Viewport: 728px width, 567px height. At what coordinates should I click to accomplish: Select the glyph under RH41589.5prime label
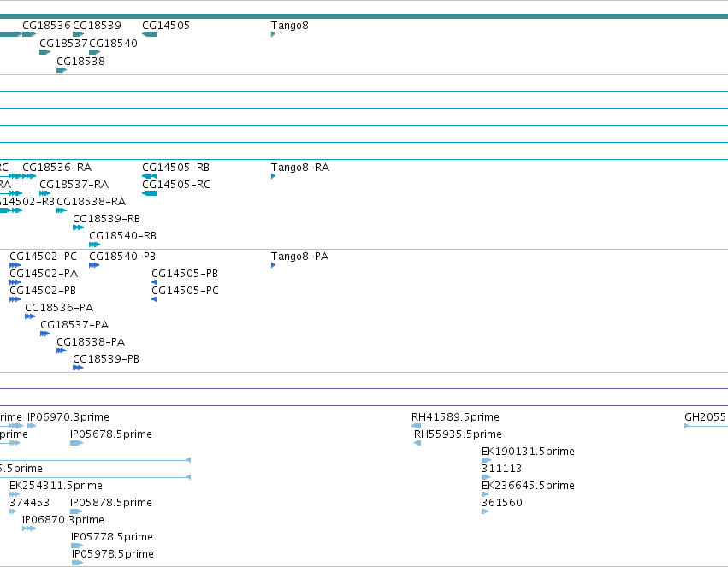tap(416, 426)
